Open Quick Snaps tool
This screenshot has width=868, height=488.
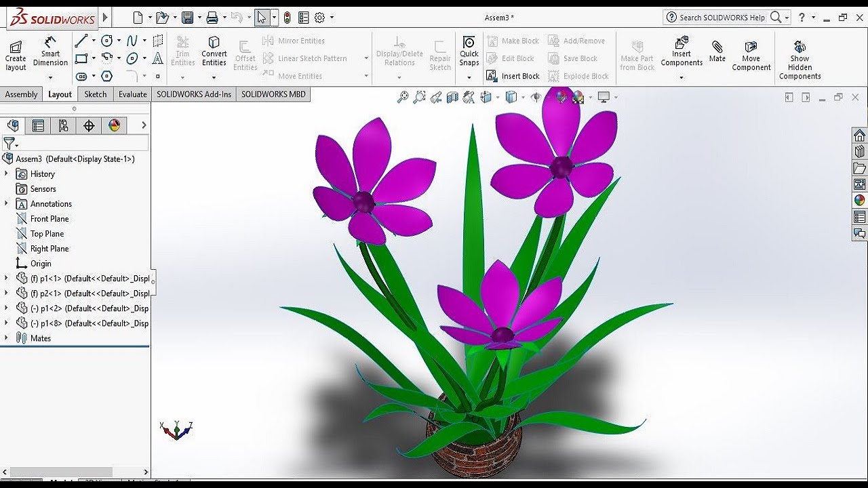click(469, 52)
